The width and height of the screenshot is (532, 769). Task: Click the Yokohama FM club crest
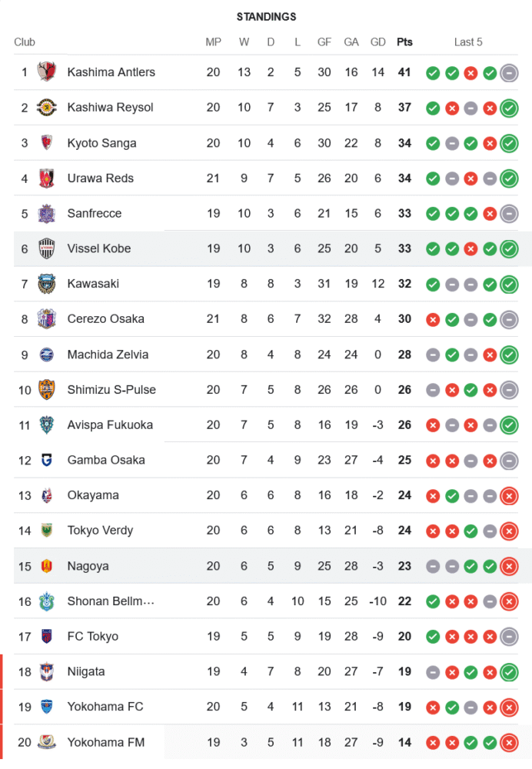click(47, 742)
